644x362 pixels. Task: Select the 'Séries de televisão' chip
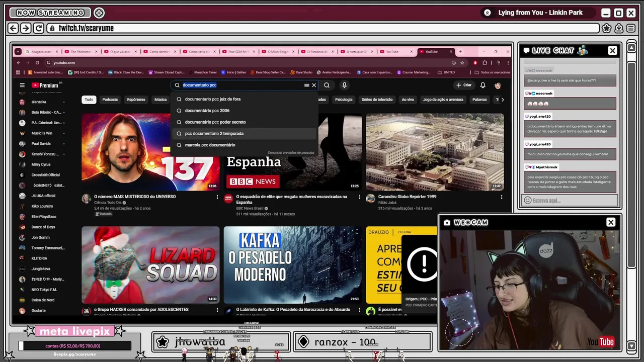tap(377, 100)
